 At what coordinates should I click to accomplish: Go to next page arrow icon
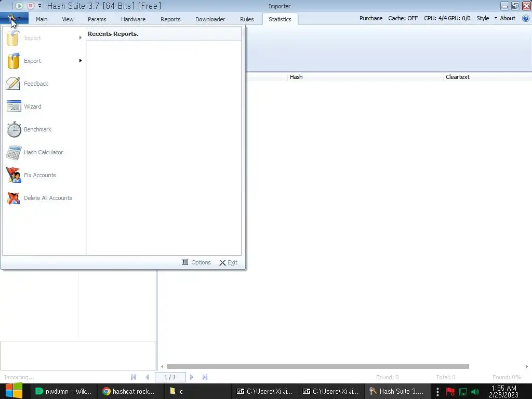click(192, 377)
